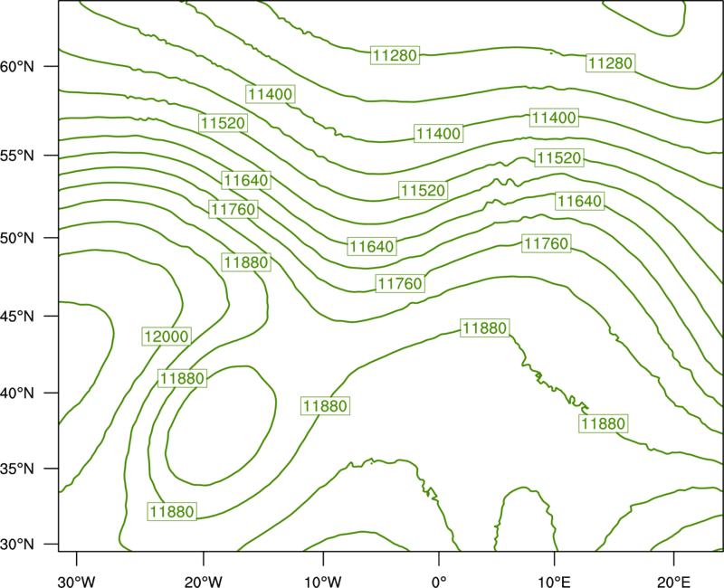Select the westernmost 11400 contour label

[x=270, y=94]
